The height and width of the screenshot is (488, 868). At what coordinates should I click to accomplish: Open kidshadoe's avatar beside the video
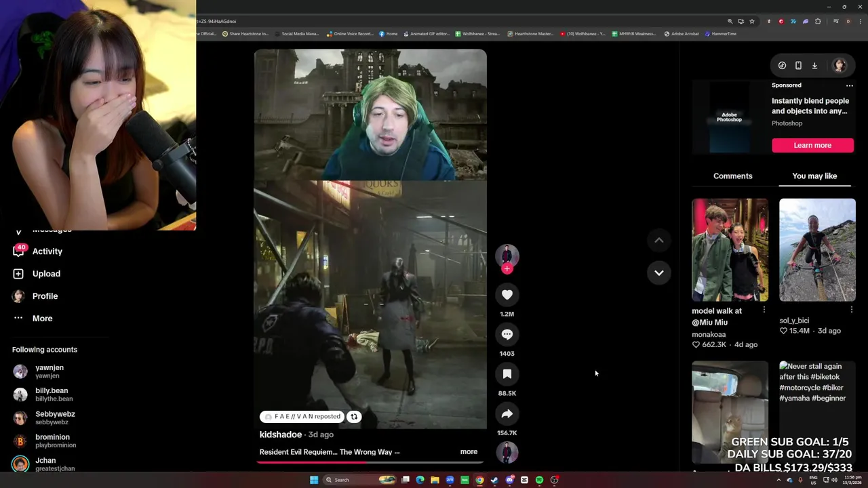(x=507, y=255)
